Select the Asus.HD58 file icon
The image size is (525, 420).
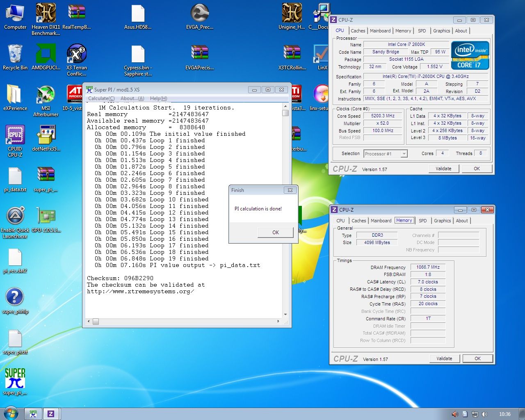coord(138,17)
